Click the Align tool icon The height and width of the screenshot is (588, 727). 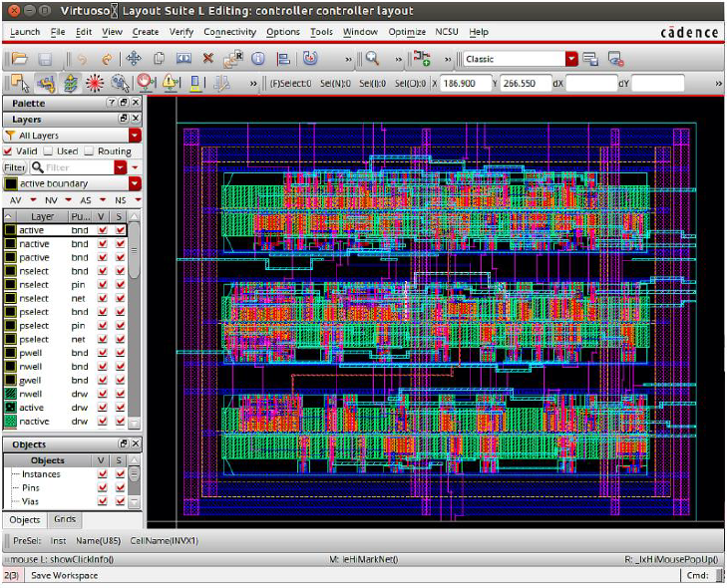tap(283, 59)
